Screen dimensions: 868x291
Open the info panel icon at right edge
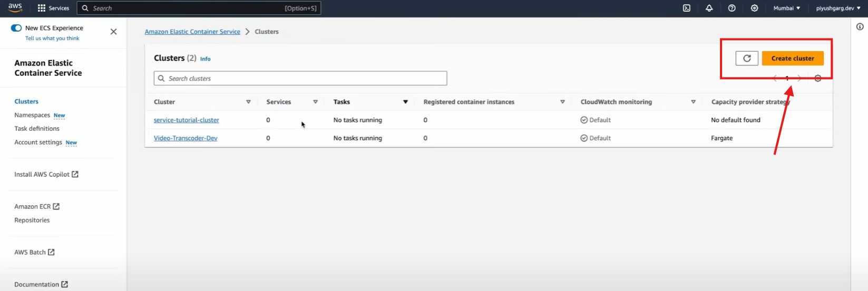pyautogui.click(x=860, y=27)
